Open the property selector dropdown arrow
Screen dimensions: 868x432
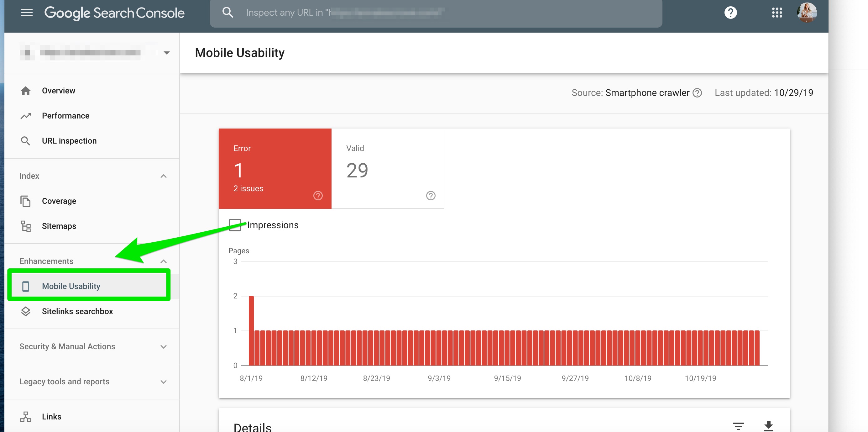point(166,53)
